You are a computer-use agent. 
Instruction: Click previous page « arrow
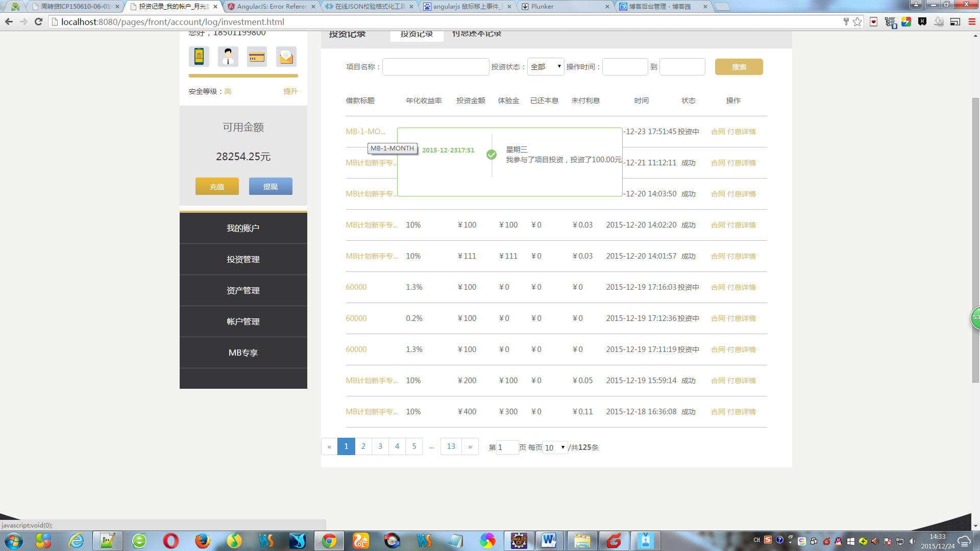coord(329,446)
